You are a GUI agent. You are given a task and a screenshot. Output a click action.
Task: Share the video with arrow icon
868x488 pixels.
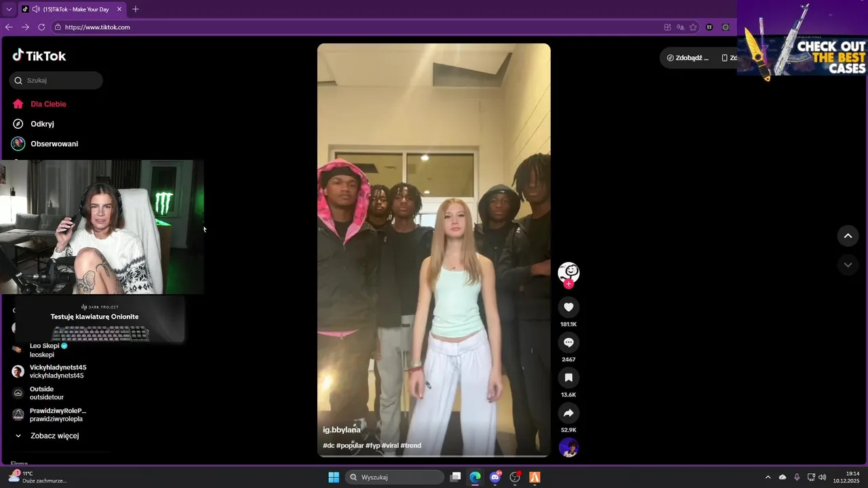tap(568, 413)
